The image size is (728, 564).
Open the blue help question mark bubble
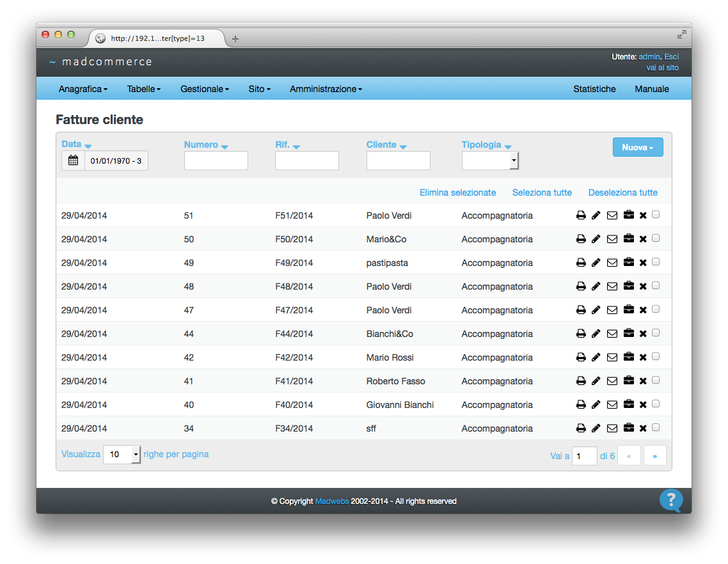tap(671, 501)
